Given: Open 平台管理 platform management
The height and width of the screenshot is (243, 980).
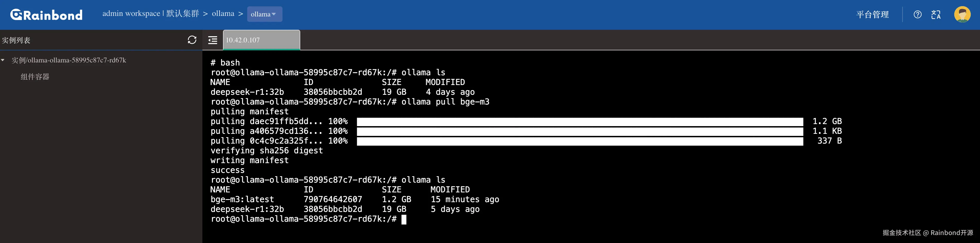Looking at the screenshot, I should (872, 14).
